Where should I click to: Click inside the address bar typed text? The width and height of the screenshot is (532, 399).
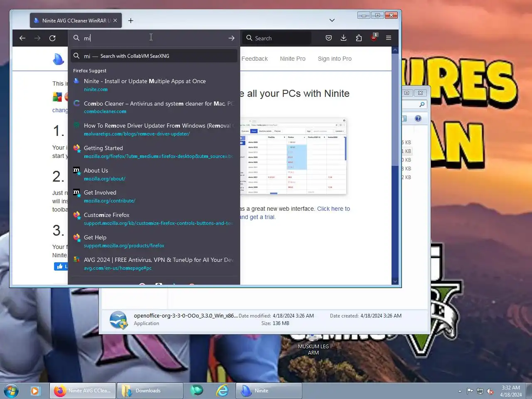87,38
